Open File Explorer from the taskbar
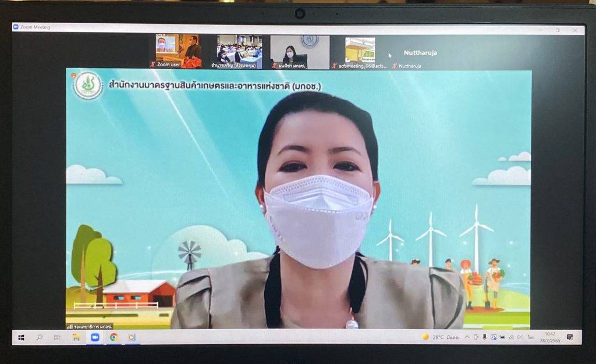The width and height of the screenshot is (596, 364). [76, 337]
